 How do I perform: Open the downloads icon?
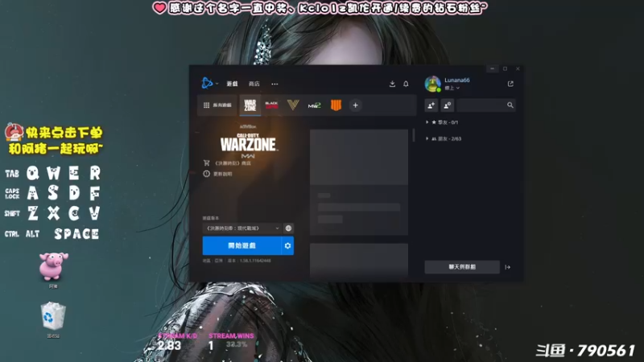[392, 84]
